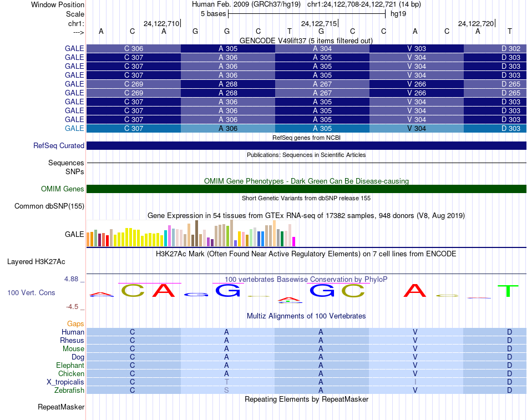Open the GENCODE V49lift37 track title
This screenshot has height=420, width=527.
[306, 41]
